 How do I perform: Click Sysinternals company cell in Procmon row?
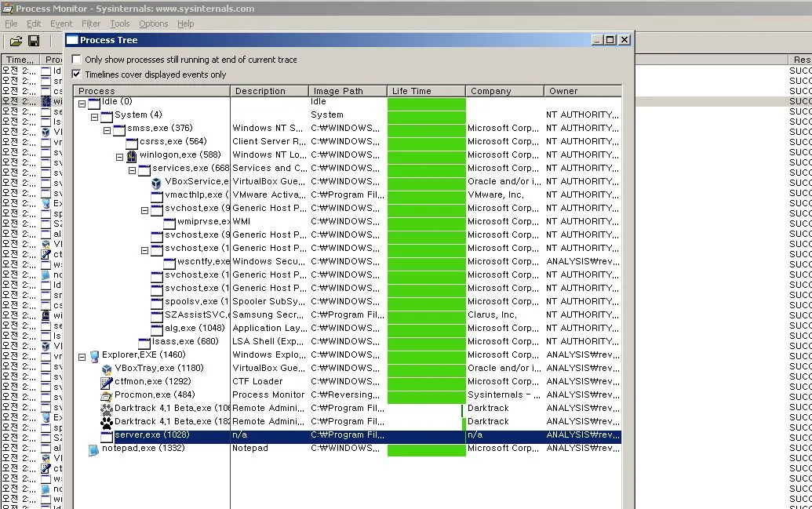504,394
